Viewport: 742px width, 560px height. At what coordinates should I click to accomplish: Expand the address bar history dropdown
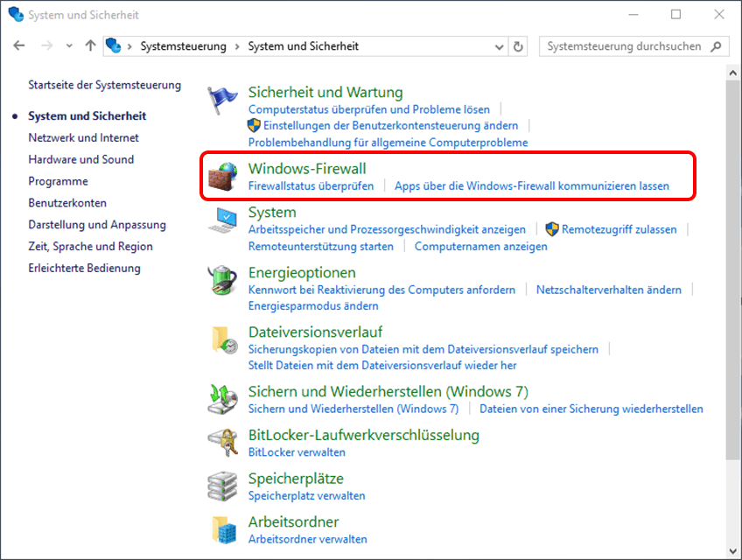coord(499,46)
